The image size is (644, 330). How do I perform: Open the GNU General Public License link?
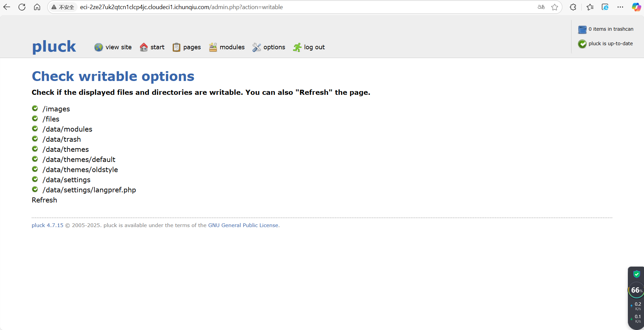tap(243, 225)
